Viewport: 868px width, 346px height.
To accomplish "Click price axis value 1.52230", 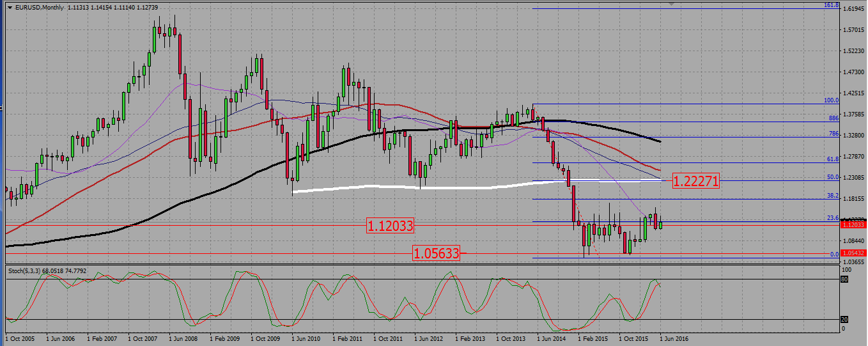I will coord(855,51).
